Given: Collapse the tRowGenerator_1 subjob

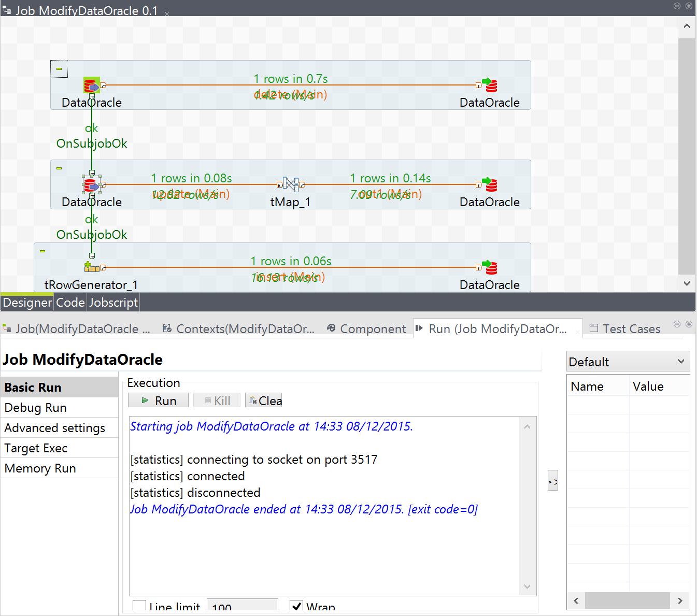Looking at the screenshot, I should coord(42,251).
